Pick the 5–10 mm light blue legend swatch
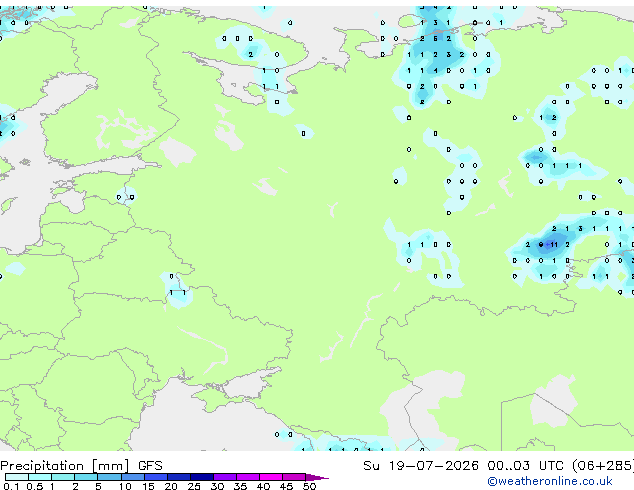This screenshot has width=634, height=490. [110, 477]
